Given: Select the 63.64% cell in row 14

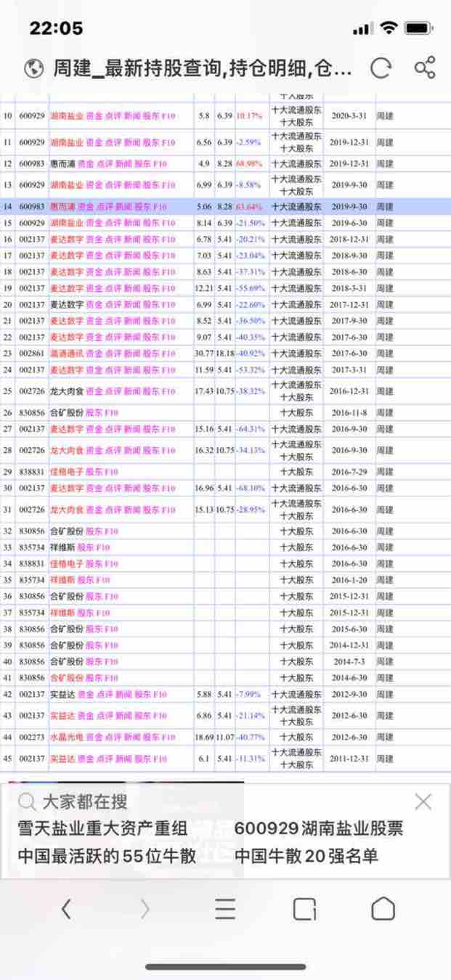Looking at the screenshot, I should (251, 207).
